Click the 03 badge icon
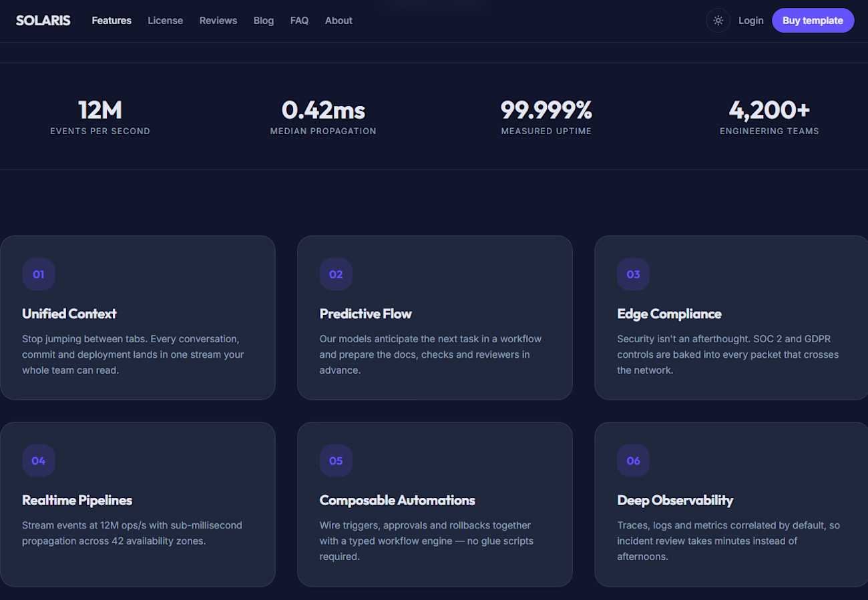Viewport: 868px width, 600px height. point(633,274)
